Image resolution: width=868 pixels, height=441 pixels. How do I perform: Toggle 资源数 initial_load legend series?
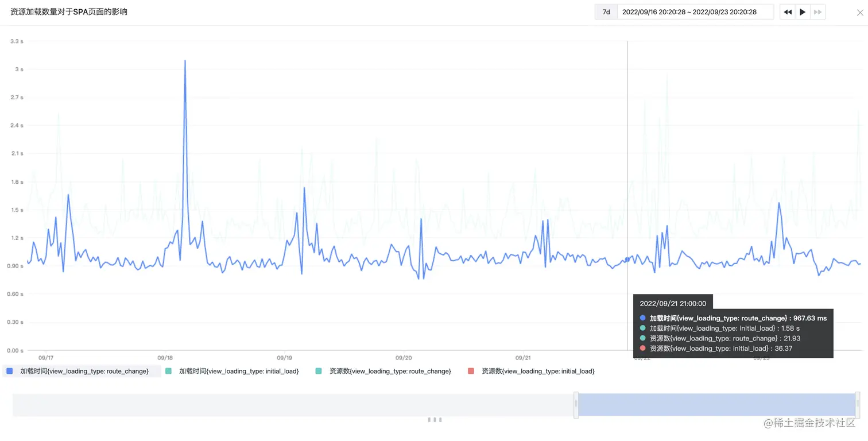pos(531,372)
